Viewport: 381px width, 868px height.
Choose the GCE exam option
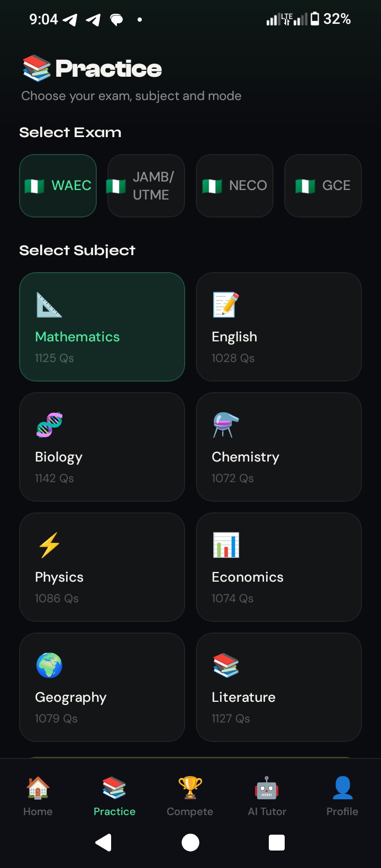coord(323,186)
